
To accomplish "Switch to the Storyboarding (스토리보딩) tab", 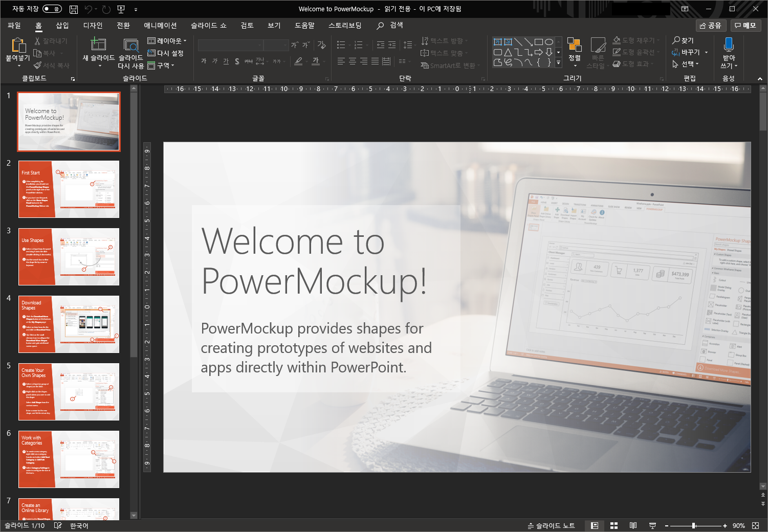I will [345, 25].
